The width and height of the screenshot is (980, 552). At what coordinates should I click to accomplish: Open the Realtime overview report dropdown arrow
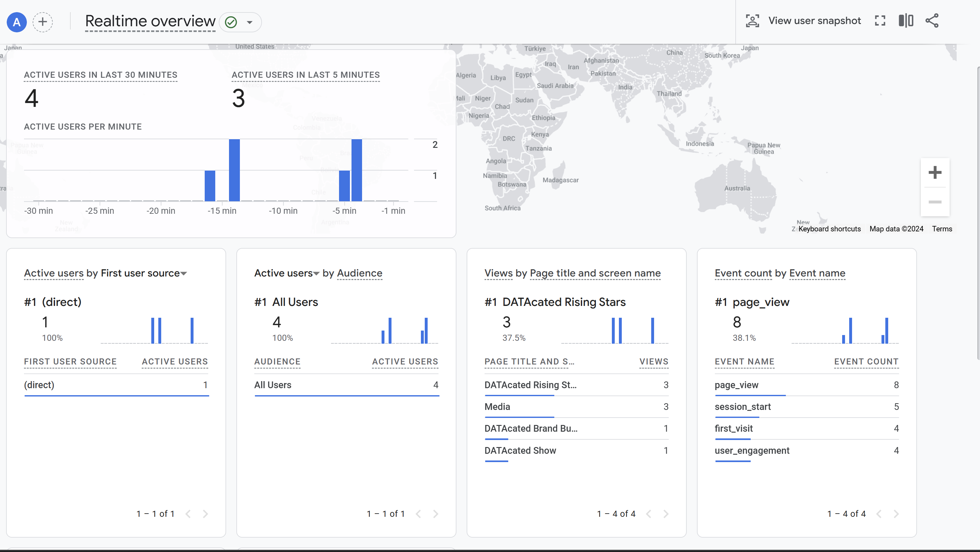249,22
